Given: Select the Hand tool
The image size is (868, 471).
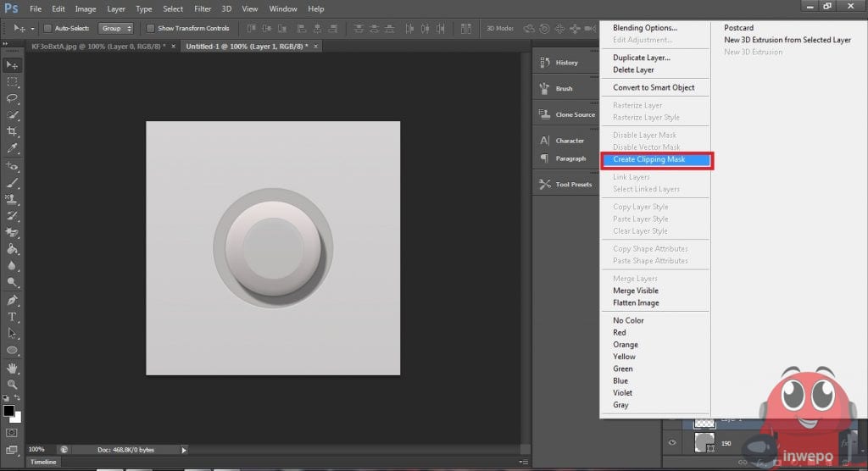Looking at the screenshot, I should point(13,368).
